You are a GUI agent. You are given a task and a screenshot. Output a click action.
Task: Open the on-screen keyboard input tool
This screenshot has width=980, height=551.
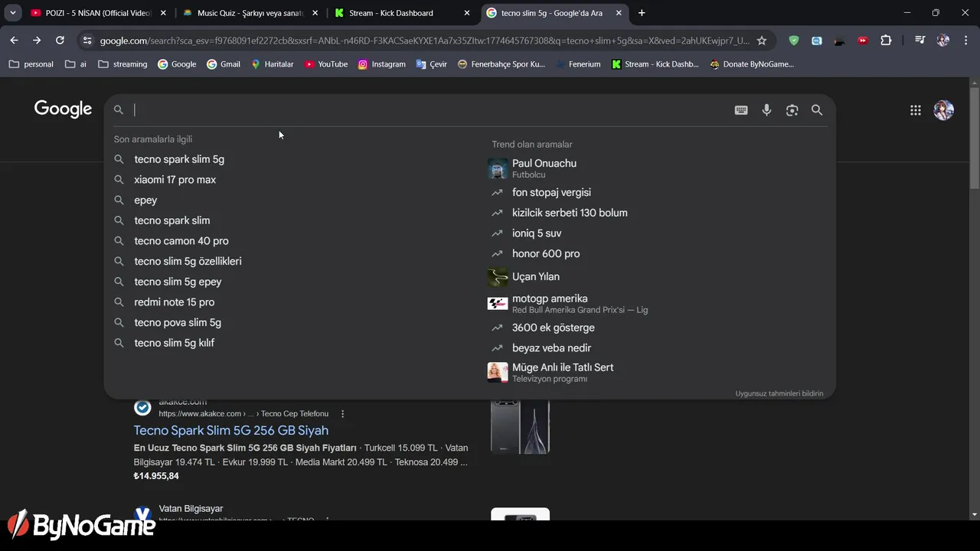pos(741,110)
